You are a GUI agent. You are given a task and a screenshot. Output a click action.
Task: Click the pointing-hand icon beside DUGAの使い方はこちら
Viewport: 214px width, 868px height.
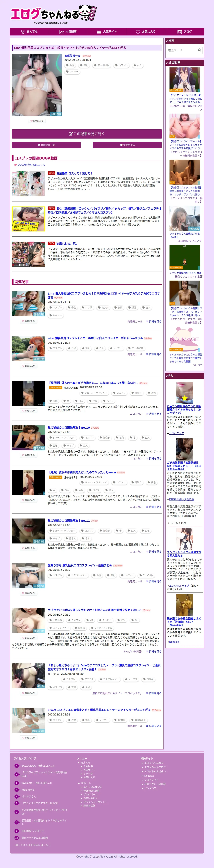[x=15, y=165]
